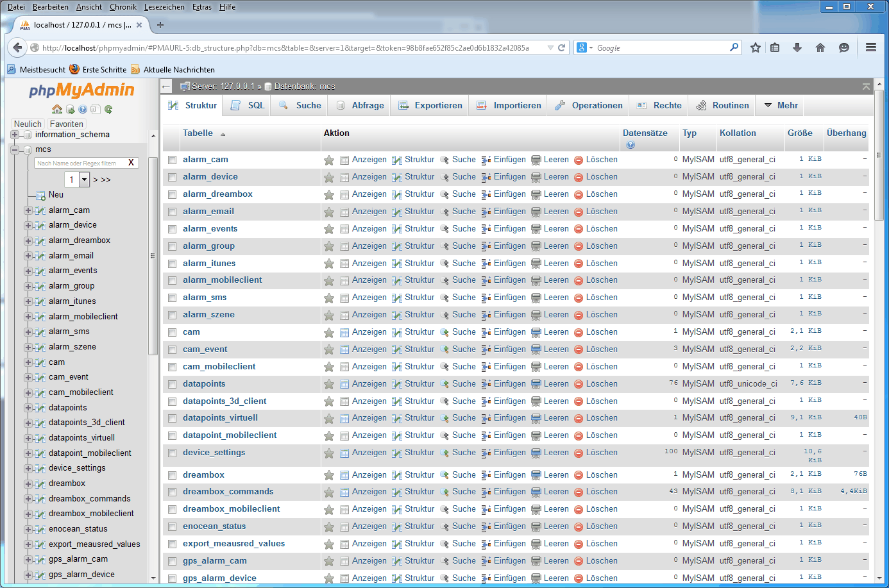Click Anzeigen icon for alarm_device row
The image size is (889, 588).
(x=344, y=178)
